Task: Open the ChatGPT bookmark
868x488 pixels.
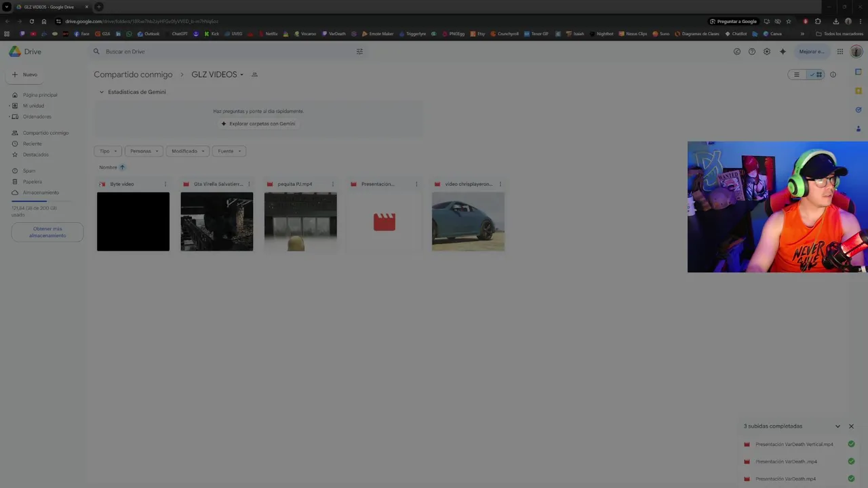Action: pyautogui.click(x=176, y=34)
